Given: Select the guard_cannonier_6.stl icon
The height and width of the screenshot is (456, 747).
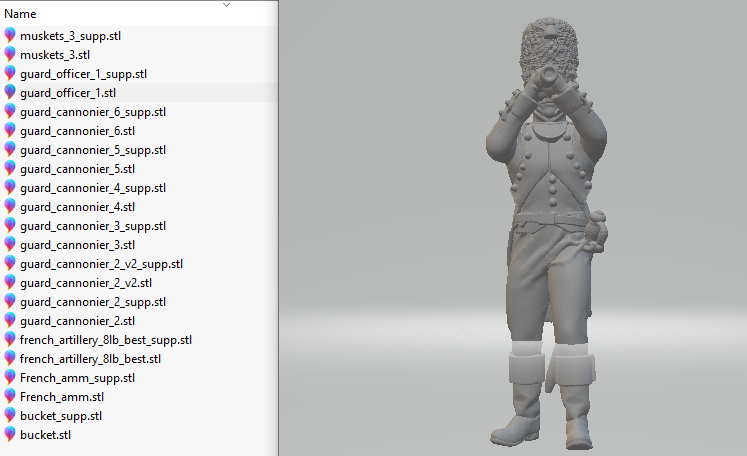Looking at the screenshot, I should (10, 131).
